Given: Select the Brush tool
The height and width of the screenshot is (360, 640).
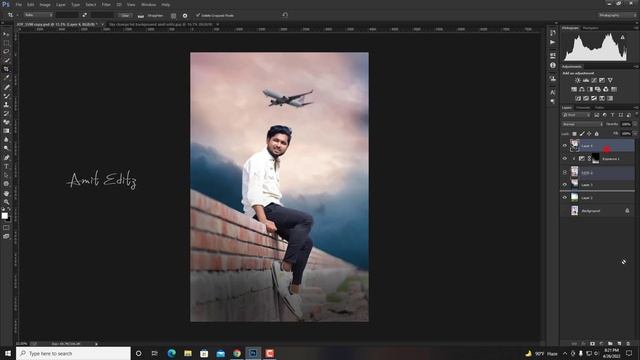Looking at the screenshot, I should click(6, 96).
